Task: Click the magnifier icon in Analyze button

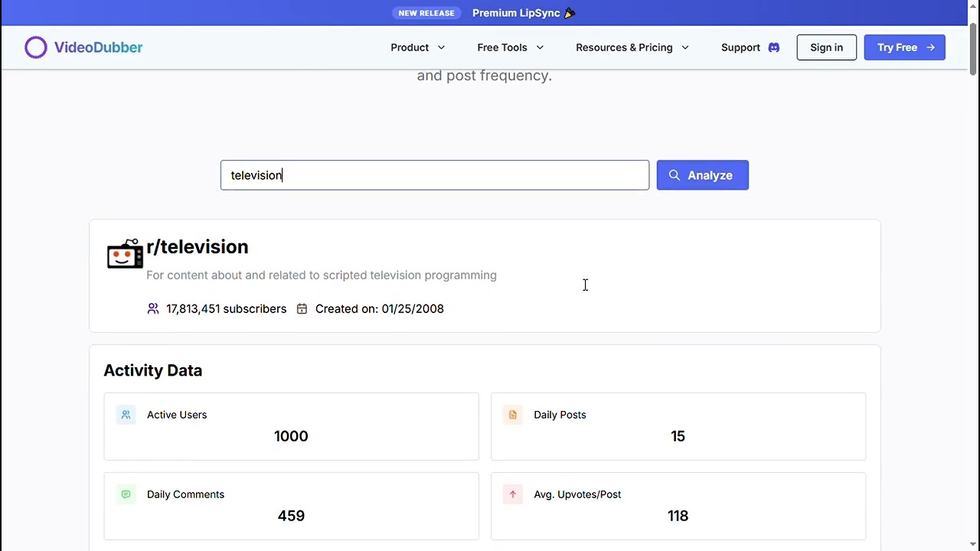Action: point(675,175)
